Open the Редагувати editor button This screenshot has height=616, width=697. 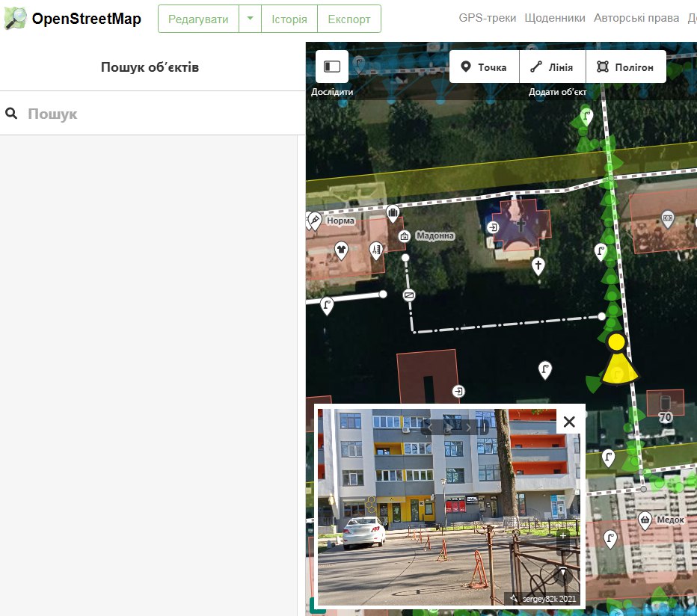click(198, 19)
